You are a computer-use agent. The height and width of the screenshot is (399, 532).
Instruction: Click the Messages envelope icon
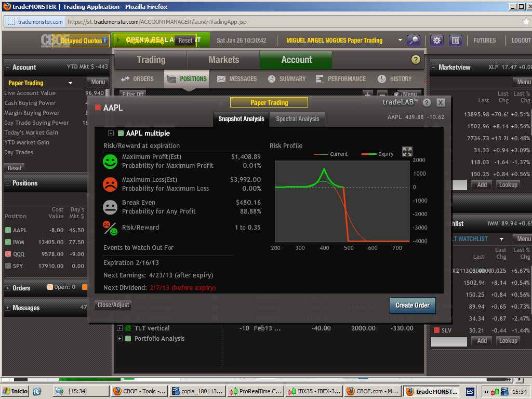(x=221, y=79)
